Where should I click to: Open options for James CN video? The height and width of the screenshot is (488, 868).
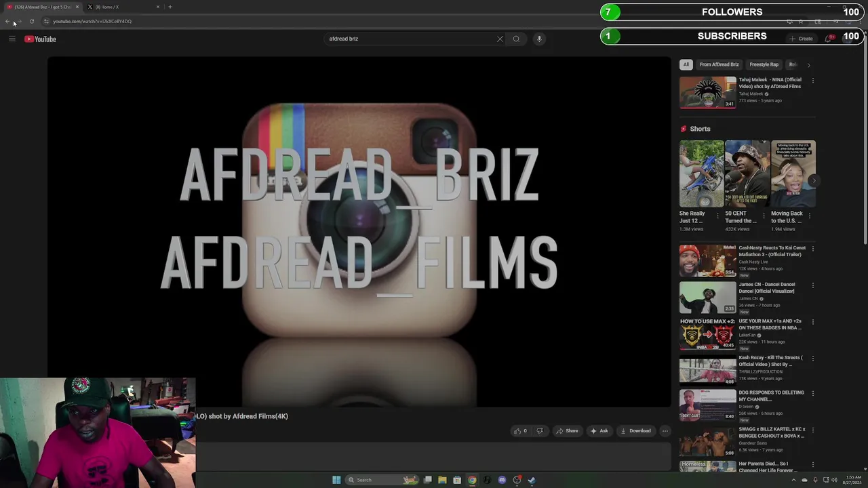[x=812, y=285]
